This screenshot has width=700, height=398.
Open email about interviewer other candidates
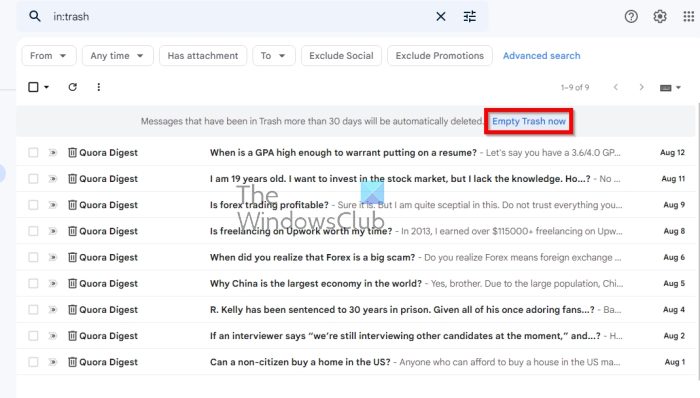coord(356,336)
